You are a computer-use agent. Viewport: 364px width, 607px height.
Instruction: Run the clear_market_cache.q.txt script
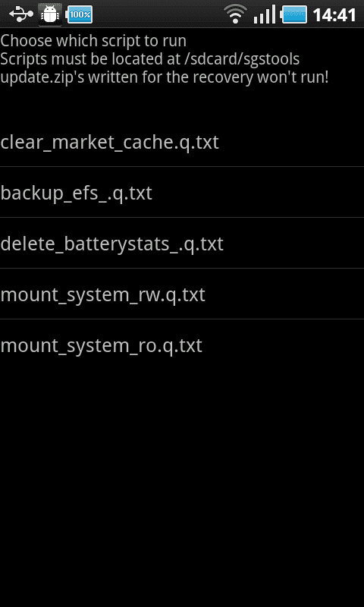182,142
